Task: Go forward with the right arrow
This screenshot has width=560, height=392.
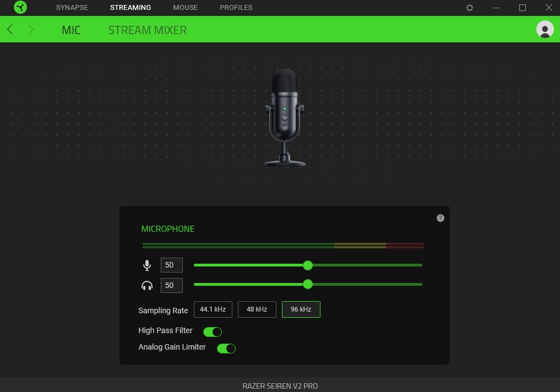Action: [31, 30]
